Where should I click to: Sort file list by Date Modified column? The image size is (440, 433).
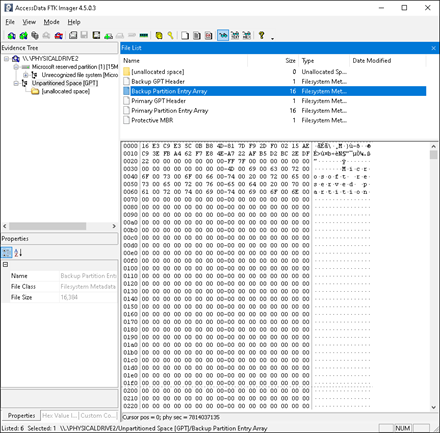[387, 61]
